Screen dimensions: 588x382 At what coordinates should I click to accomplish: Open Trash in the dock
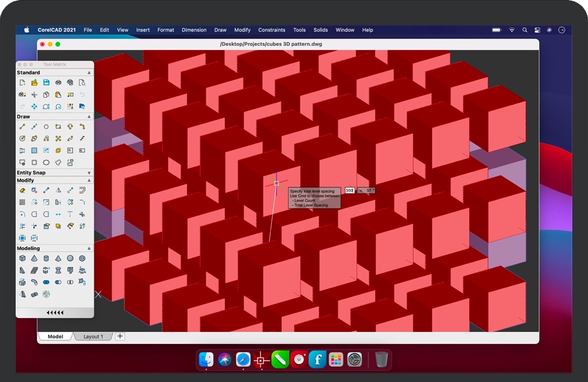pyautogui.click(x=381, y=360)
